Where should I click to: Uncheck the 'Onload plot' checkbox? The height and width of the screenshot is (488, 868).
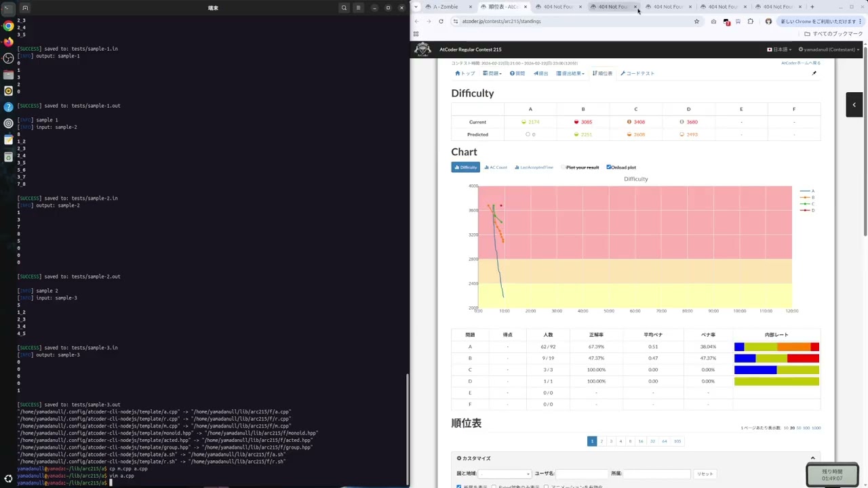609,167
